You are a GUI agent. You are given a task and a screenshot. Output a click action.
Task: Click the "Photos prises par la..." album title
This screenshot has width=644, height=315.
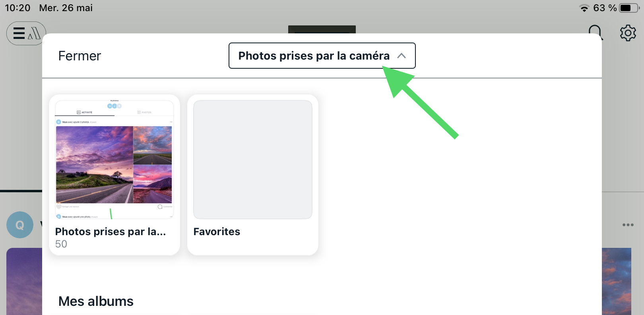click(111, 232)
